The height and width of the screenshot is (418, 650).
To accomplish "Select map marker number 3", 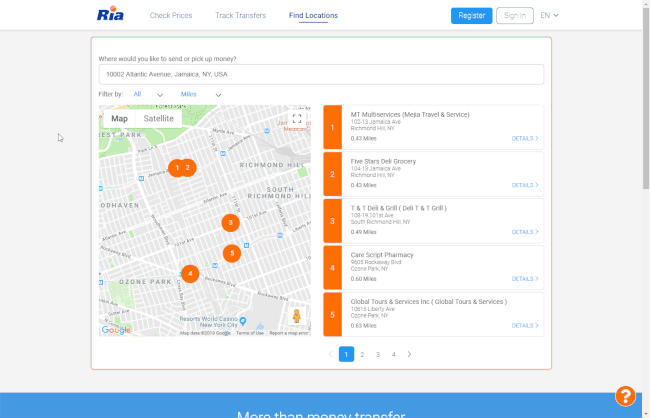I will pos(230,223).
